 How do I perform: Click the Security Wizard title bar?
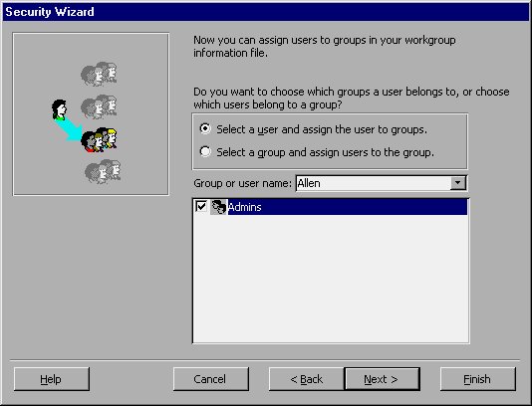point(266,12)
